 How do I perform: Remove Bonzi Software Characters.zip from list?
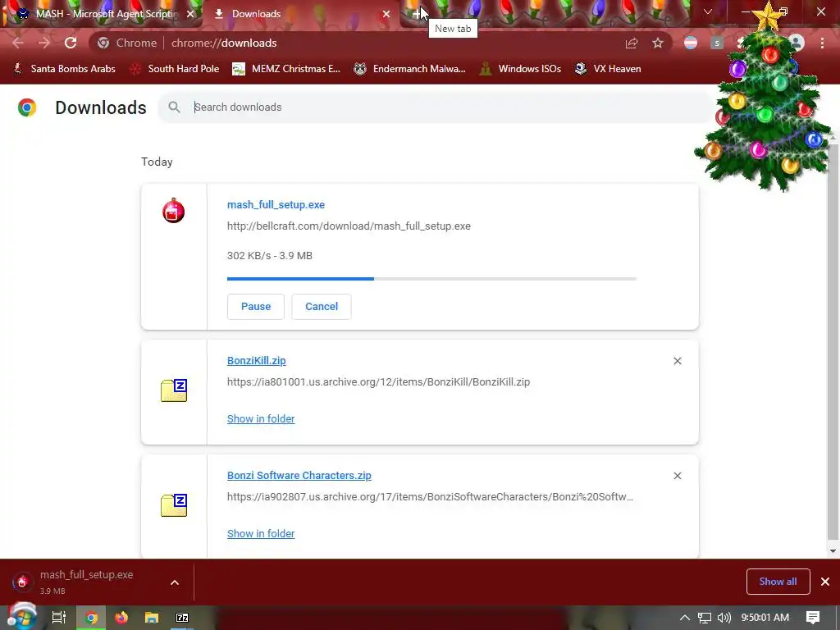tap(678, 476)
